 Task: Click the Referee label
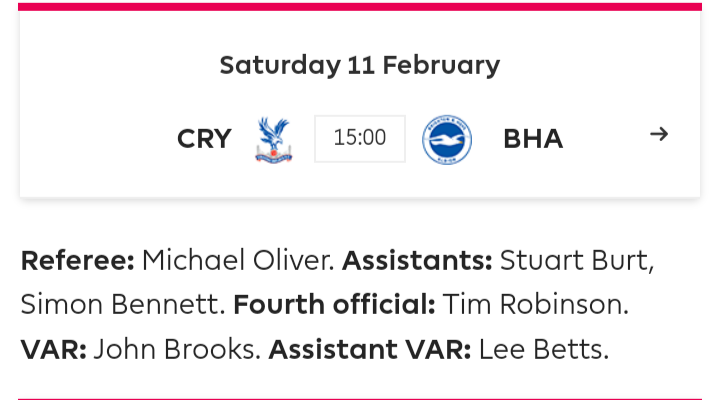point(78,260)
